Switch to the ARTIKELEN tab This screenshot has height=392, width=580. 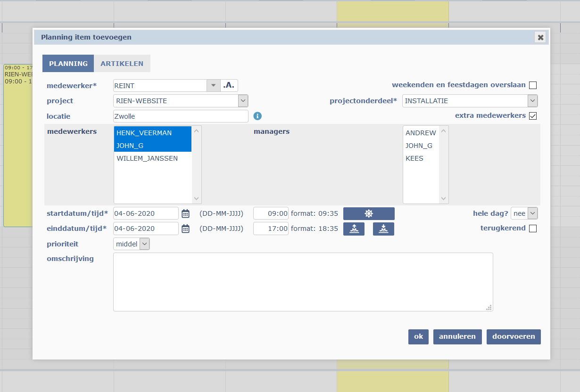122,64
